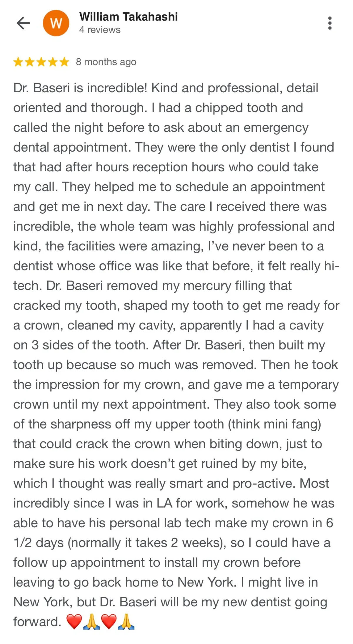
Task: Go back using the left arrow icon
Action: click(23, 23)
